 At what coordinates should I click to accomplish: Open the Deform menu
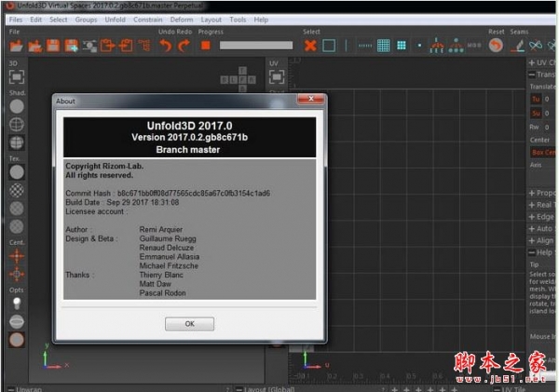click(182, 20)
